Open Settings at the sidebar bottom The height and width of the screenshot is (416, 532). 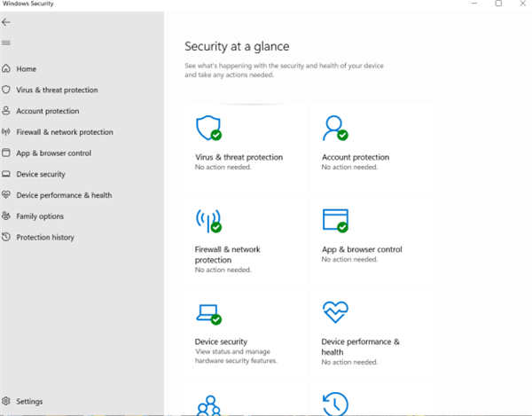click(28, 402)
